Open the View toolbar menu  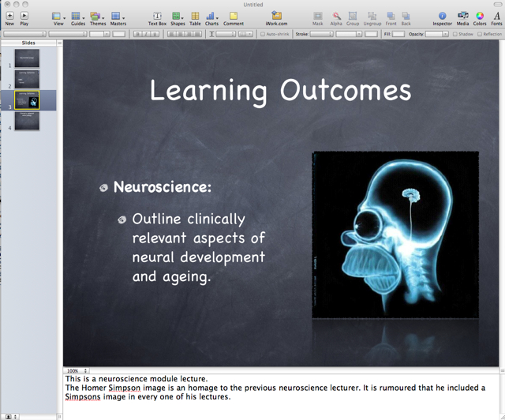58,18
